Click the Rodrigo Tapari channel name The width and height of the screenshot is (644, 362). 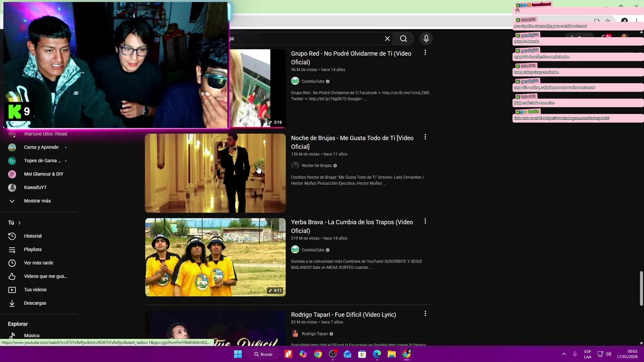[x=314, y=334]
